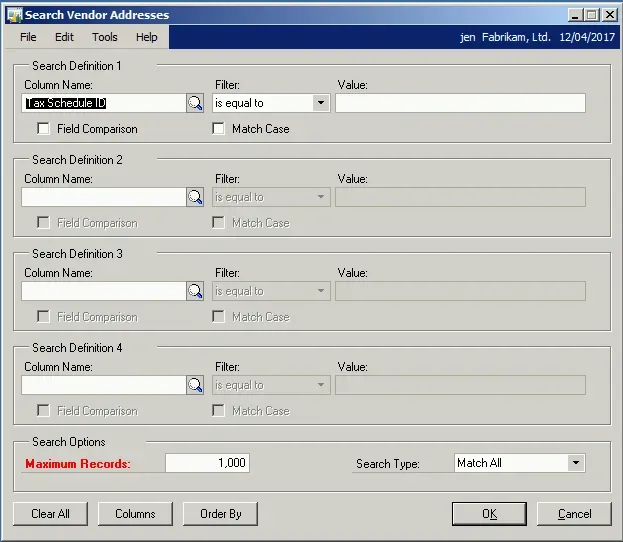Click the Value field in Search Definition 2
Screen dimensions: 623x542
tap(460, 197)
